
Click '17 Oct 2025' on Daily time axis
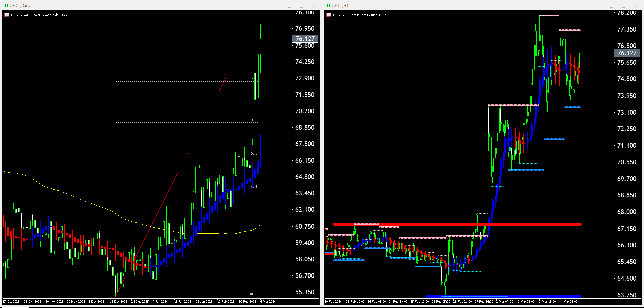[x=11, y=302]
